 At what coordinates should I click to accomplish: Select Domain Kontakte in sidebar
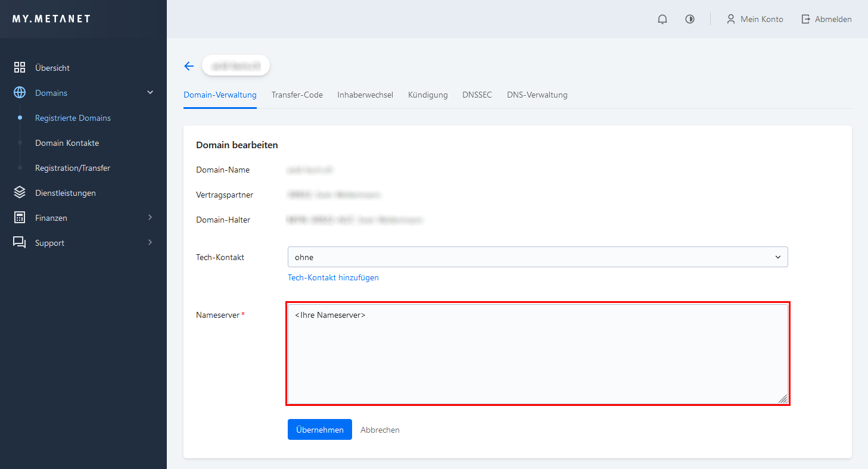pyautogui.click(x=67, y=143)
